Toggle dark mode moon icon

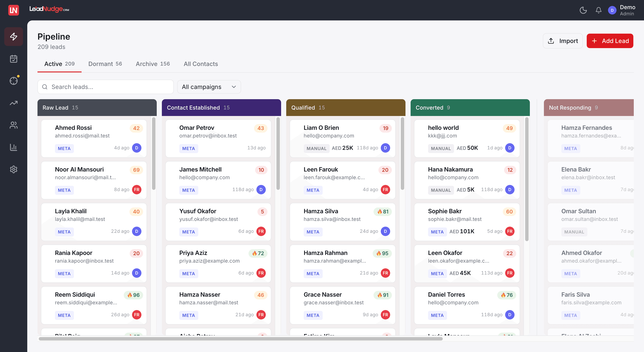pos(583,10)
